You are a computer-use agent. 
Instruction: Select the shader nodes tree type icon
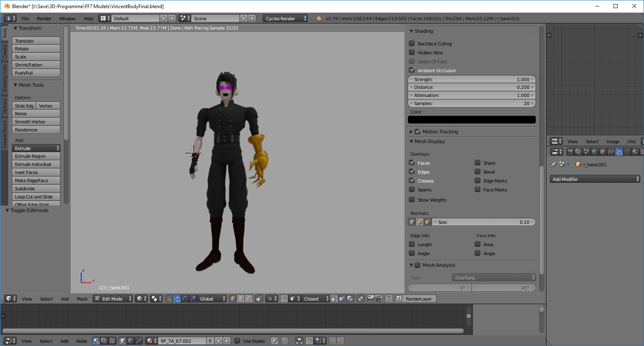[x=96, y=341]
